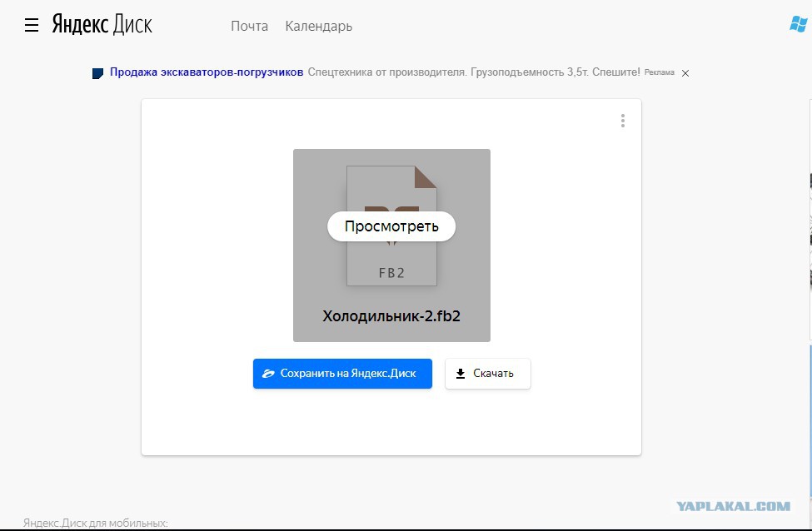Open the Календарь link

pos(318,26)
